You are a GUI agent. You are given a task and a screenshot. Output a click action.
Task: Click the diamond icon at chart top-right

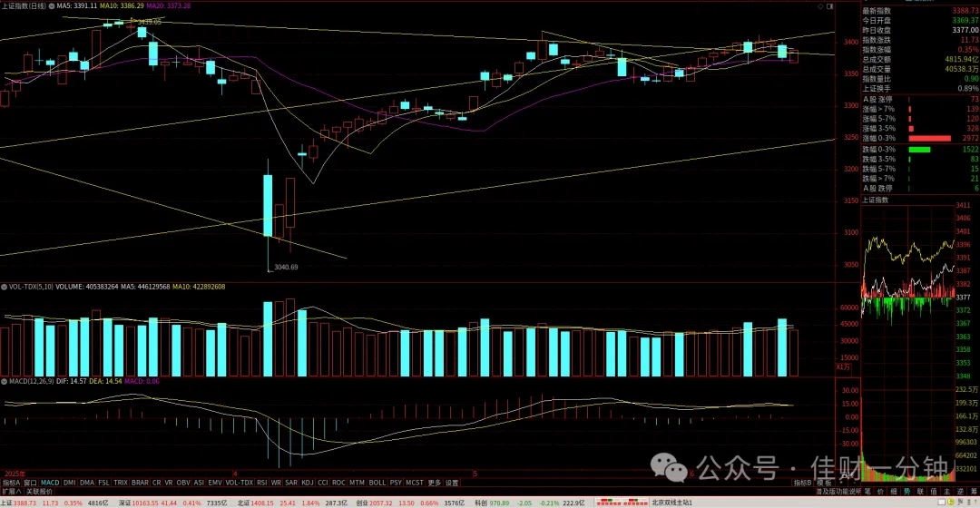(820, 6)
